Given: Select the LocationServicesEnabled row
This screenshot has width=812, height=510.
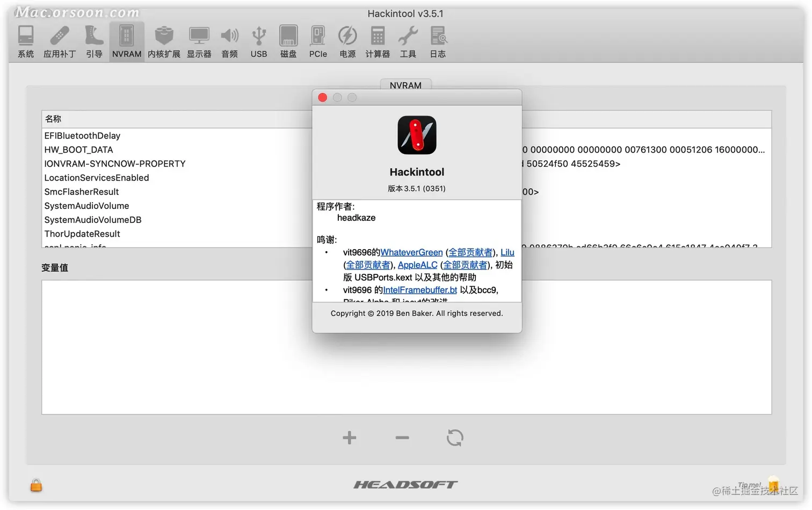Looking at the screenshot, I should [177, 178].
